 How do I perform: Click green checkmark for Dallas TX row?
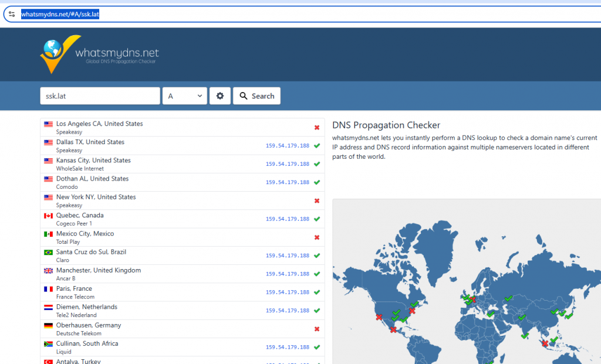(317, 145)
